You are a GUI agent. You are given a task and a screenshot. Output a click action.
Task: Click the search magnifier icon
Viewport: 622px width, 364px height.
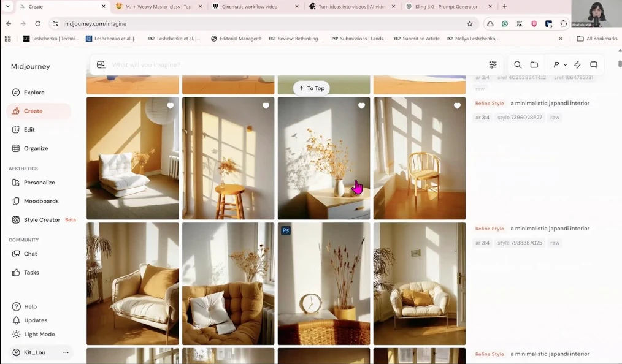518,65
